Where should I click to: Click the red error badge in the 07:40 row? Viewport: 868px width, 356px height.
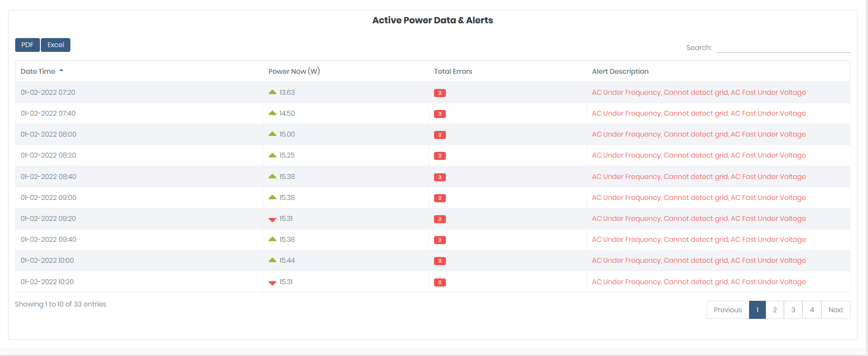tap(440, 114)
